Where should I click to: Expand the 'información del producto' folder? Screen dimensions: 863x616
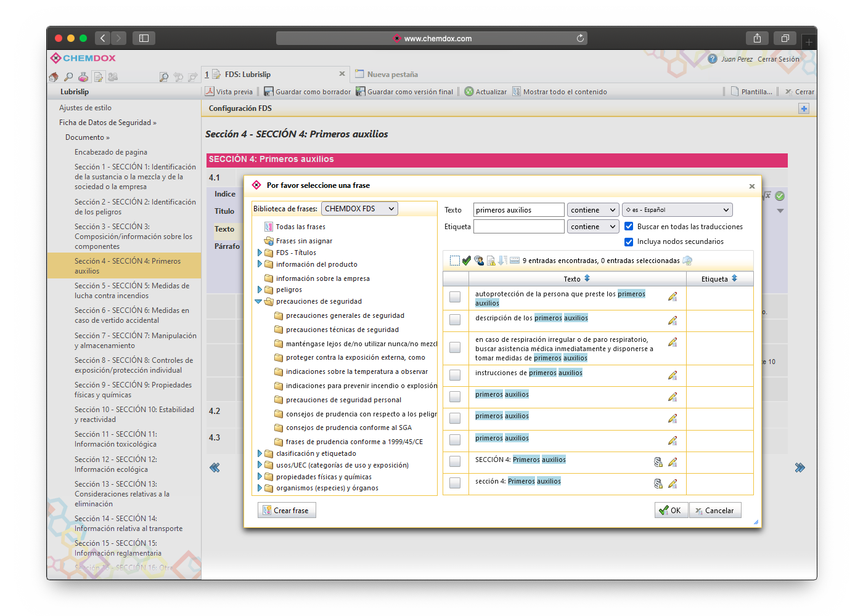pyautogui.click(x=260, y=264)
